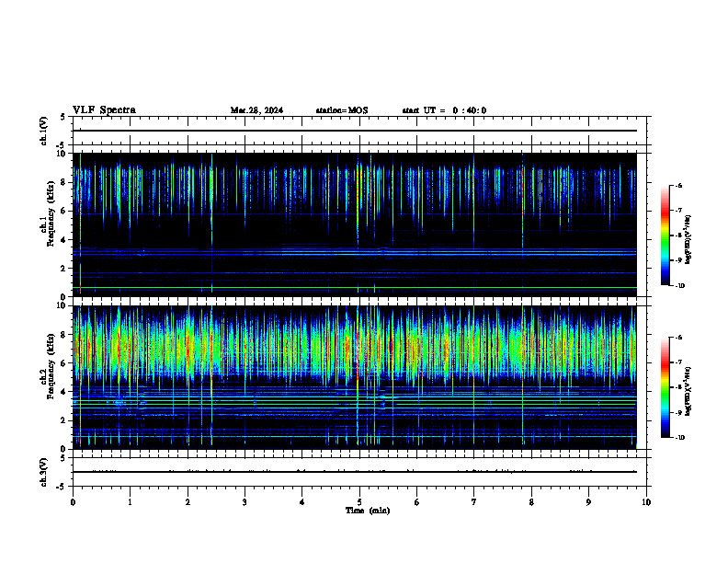728x563 pixels.
Task: Select the ch.2 "Frequency (kHz)" axis title
Action: coord(51,366)
